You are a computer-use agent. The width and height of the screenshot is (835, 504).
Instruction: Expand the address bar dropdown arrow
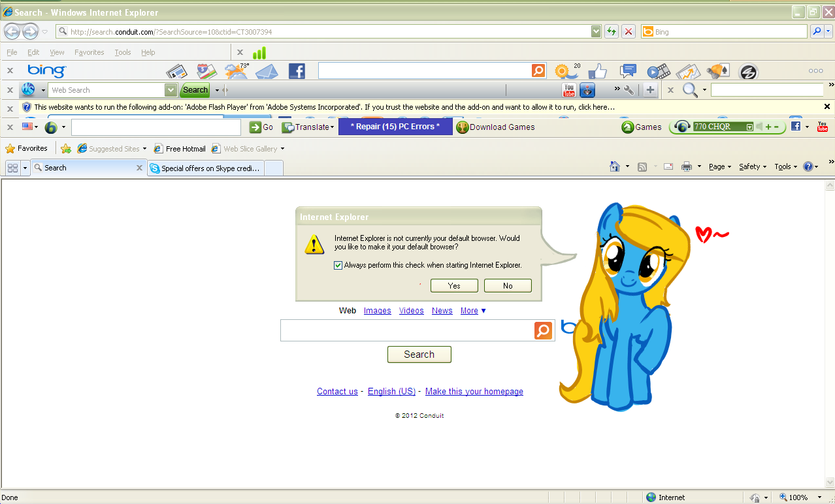pyautogui.click(x=596, y=31)
